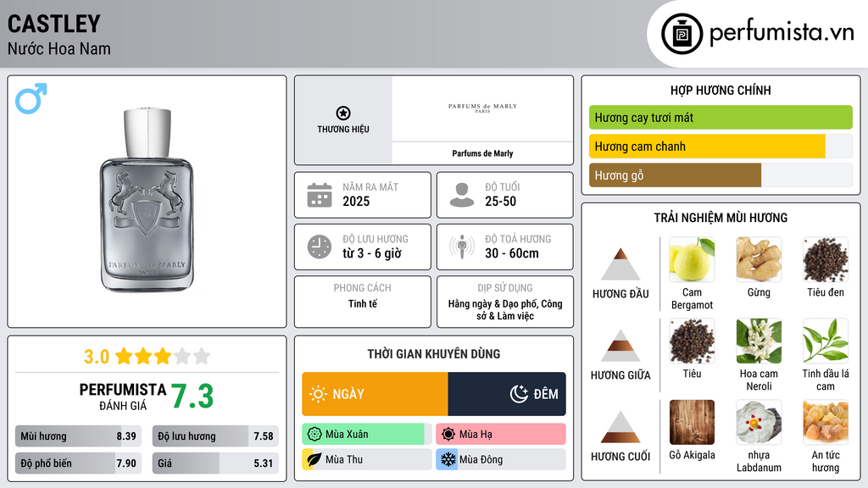Click the clock icon for longevity

click(319, 247)
